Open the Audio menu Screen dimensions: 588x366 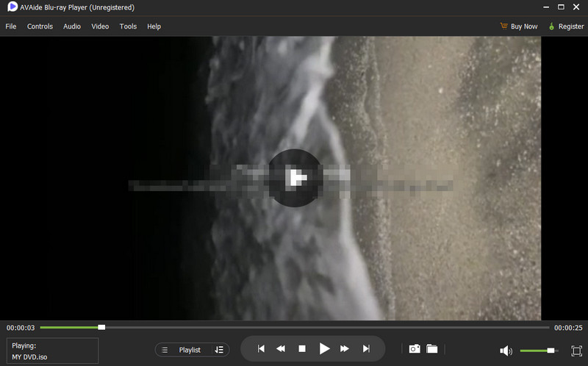point(72,26)
